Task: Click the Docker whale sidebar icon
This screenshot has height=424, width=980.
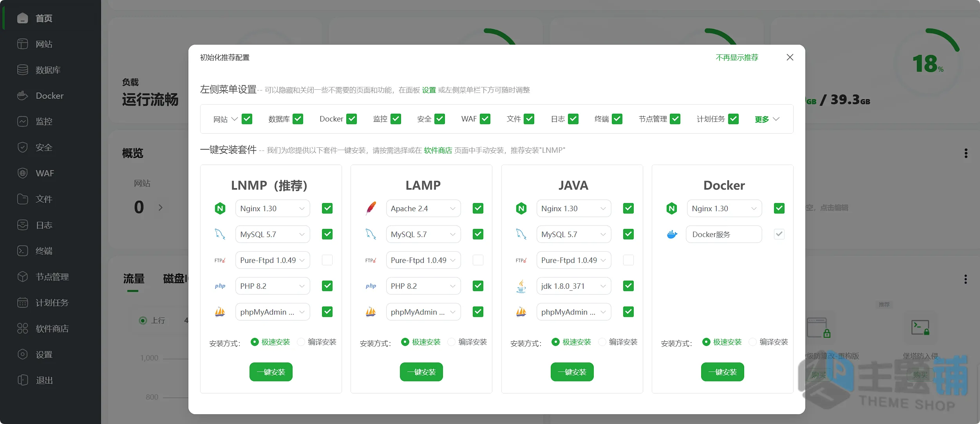Action: click(23, 96)
